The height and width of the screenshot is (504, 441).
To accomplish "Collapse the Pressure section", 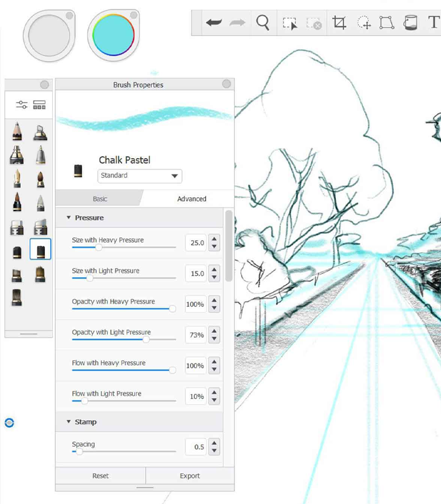I will click(69, 217).
